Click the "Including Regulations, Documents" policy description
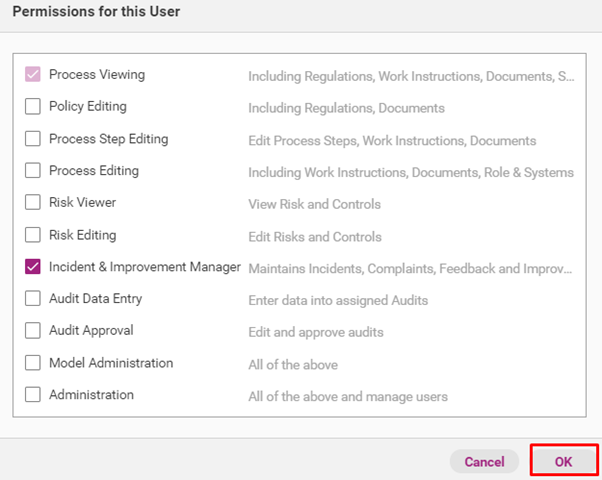 pyautogui.click(x=346, y=108)
